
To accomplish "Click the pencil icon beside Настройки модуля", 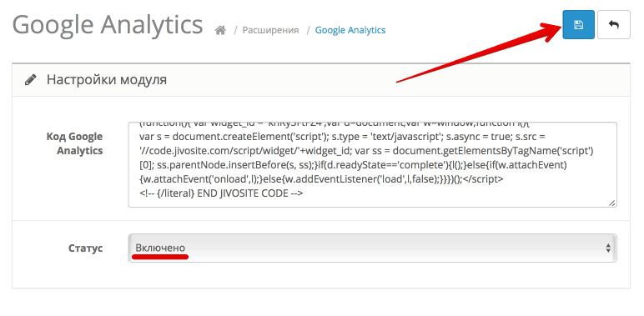I will (x=30, y=79).
